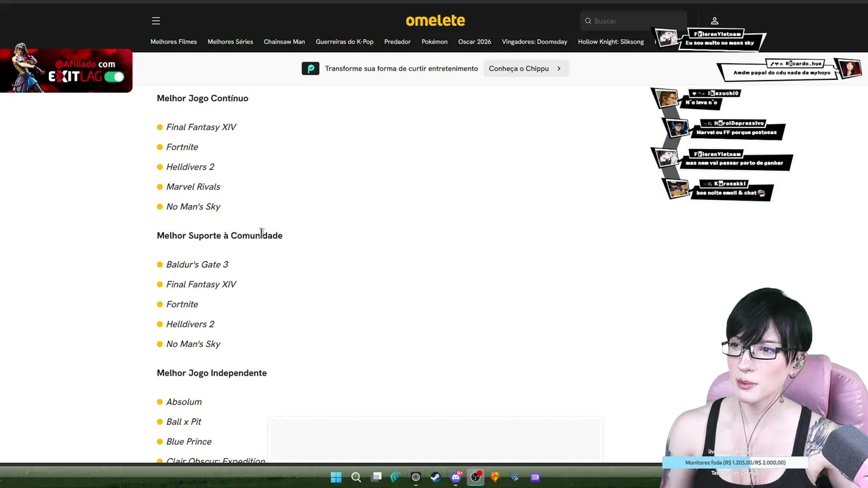Open the orange app icon on taskbar

pyautogui.click(x=495, y=477)
